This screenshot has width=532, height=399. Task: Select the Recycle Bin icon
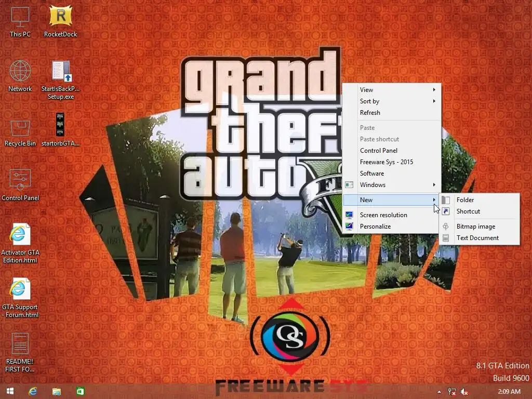click(x=20, y=134)
